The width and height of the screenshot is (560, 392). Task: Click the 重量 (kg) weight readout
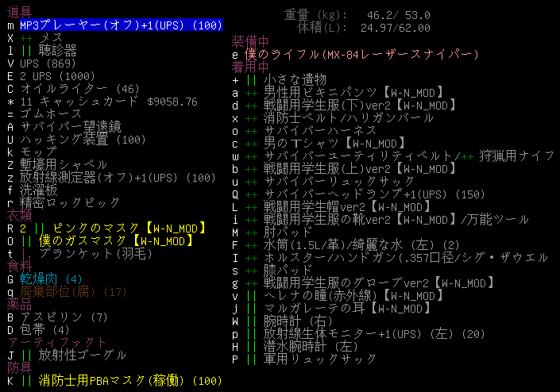pyautogui.click(x=357, y=14)
